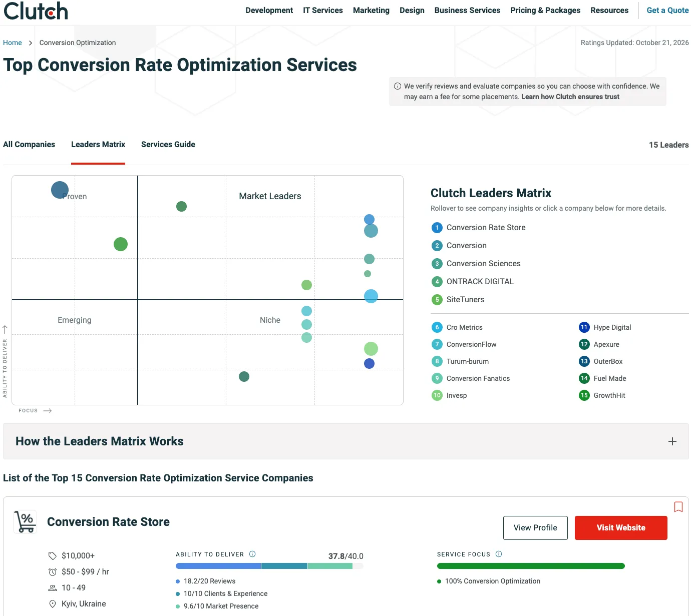Click large blue bubble in Proven quadrant
This screenshot has height=616, width=691.
point(60,190)
